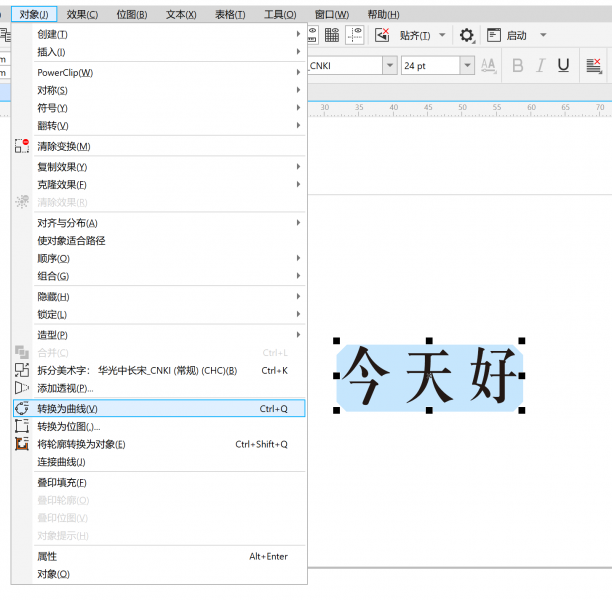The height and width of the screenshot is (600, 612).
Task: Select 转换为曲线(V) Ctrl+Q entry
Action: 159,408
